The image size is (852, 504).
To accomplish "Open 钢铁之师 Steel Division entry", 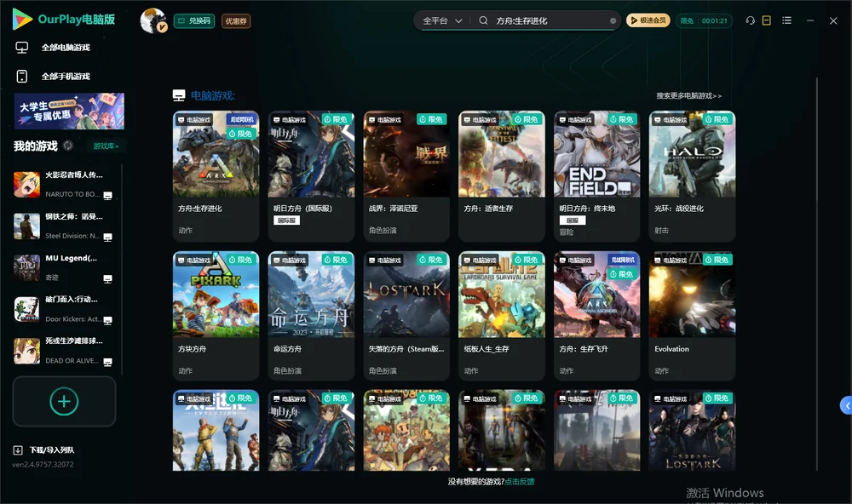I will [66, 226].
